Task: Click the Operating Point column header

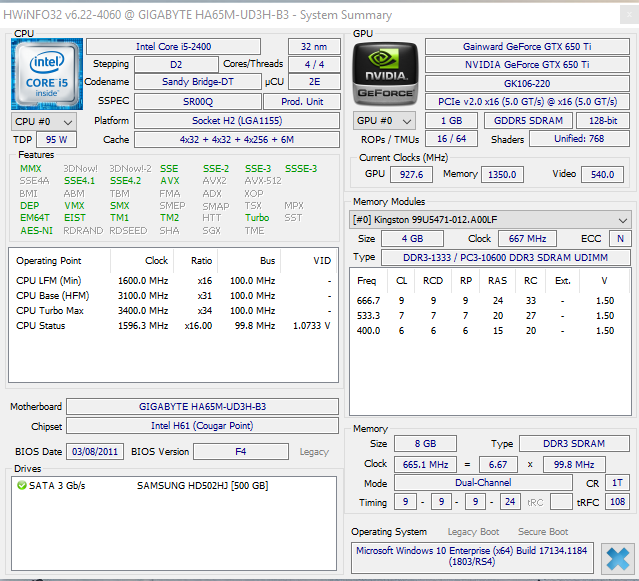Action: (48, 261)
